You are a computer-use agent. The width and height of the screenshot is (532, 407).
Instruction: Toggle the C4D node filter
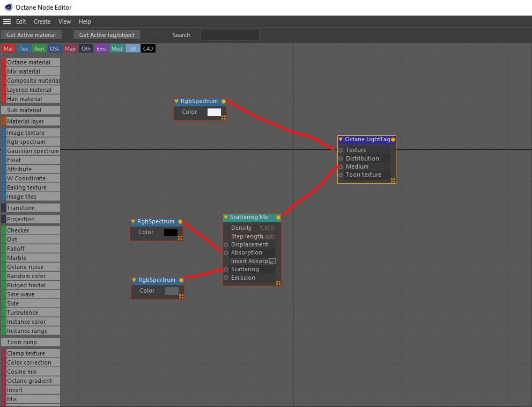[148, 48]
